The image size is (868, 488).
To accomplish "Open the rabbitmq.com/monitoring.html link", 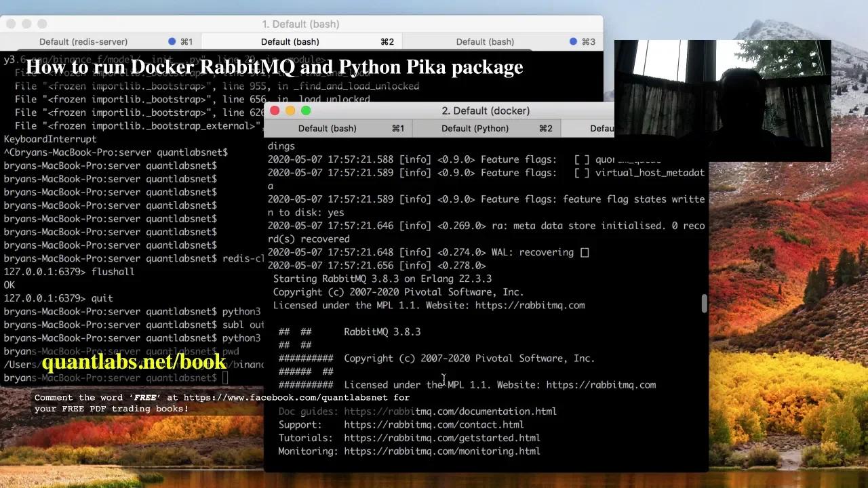I will click(x=441, y=451).
